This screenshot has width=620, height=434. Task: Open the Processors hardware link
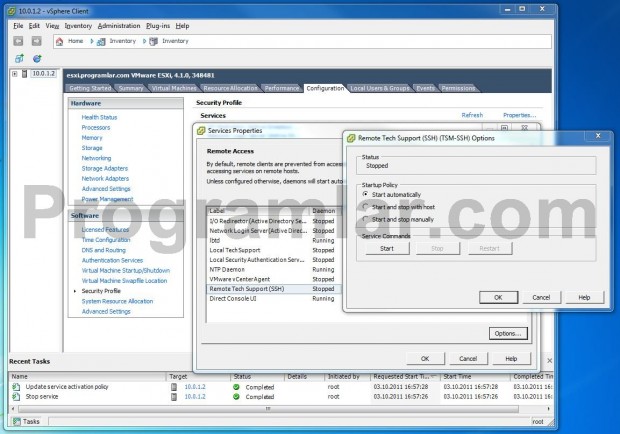tap(96, 127)
